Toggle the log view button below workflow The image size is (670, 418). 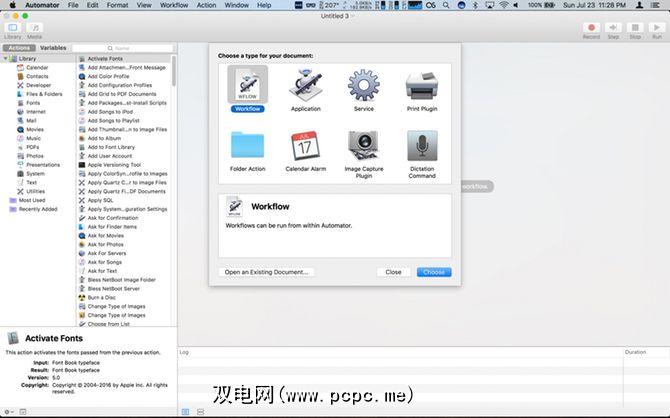(x=185, y=412)
